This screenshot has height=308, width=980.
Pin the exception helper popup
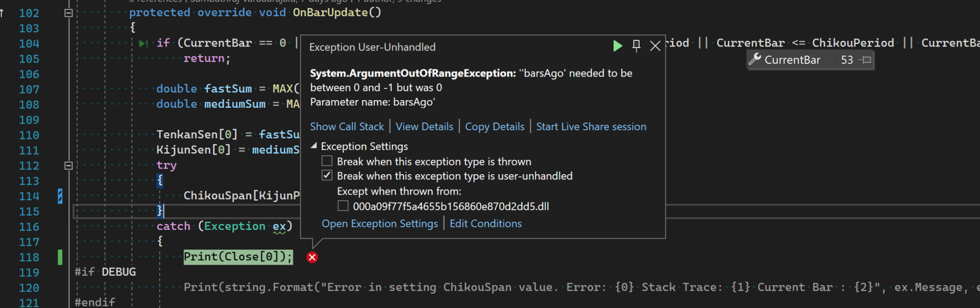(636, 46)
